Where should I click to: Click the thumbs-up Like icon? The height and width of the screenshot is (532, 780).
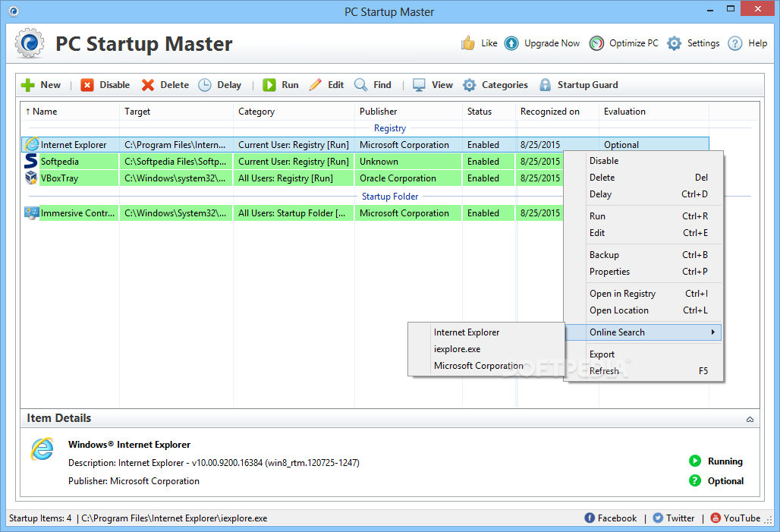pyautogui.click(x=468, y=43)
